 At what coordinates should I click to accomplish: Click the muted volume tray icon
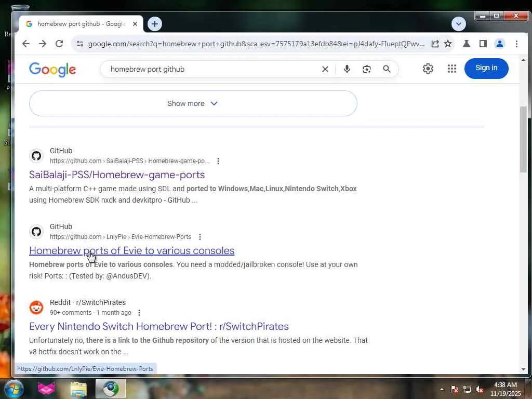(x=480, y=389)
